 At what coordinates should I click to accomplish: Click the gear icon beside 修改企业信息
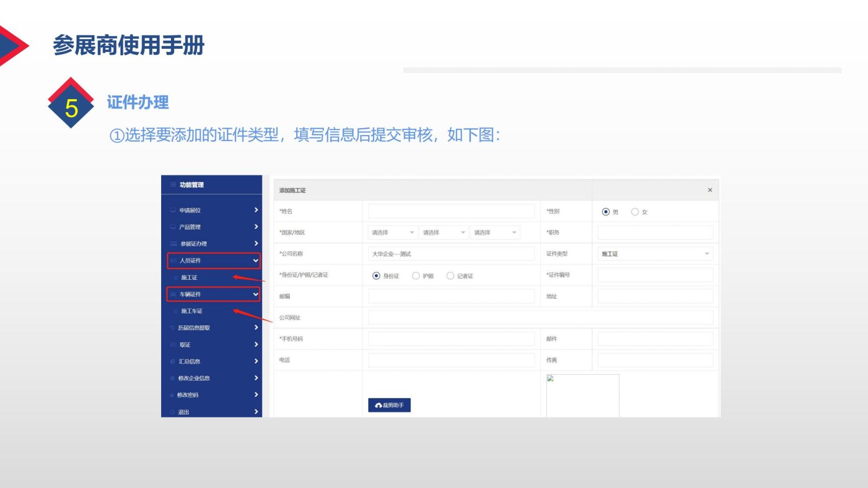173,378
